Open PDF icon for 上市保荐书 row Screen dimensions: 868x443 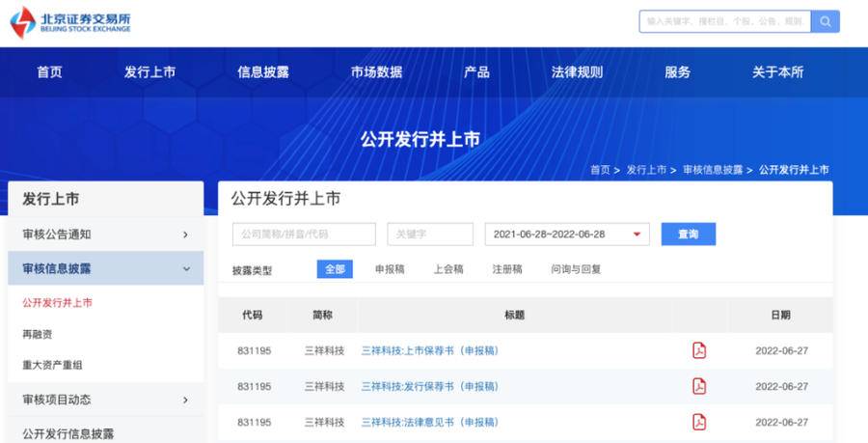(x=699, y=350)
